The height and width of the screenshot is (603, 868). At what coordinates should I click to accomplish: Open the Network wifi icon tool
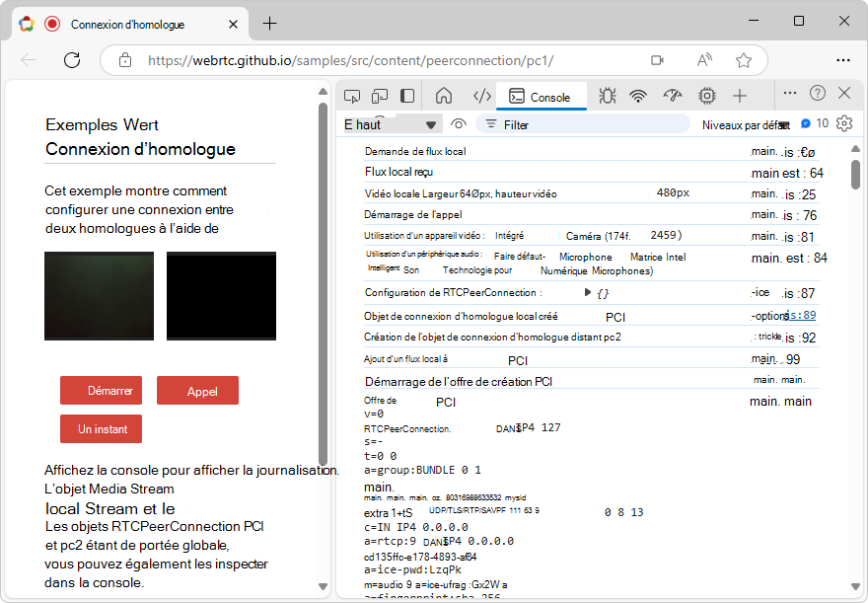(x=638, y=97)
